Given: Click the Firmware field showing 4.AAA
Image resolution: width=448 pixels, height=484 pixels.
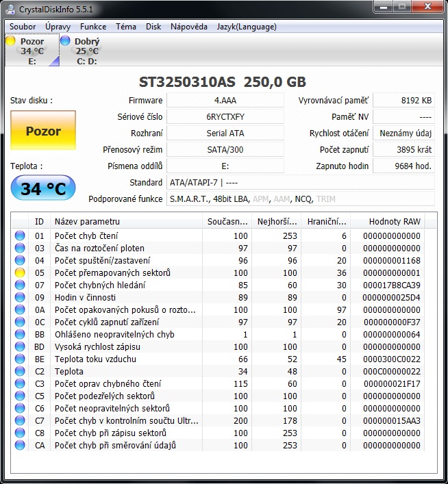Looking at the screenshot, I should (x=225, y=101).
